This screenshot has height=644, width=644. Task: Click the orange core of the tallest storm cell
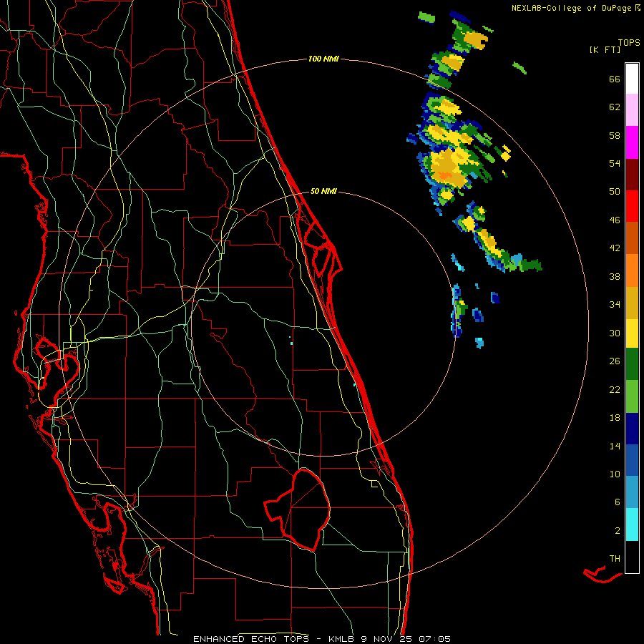(x=445, y=176)
